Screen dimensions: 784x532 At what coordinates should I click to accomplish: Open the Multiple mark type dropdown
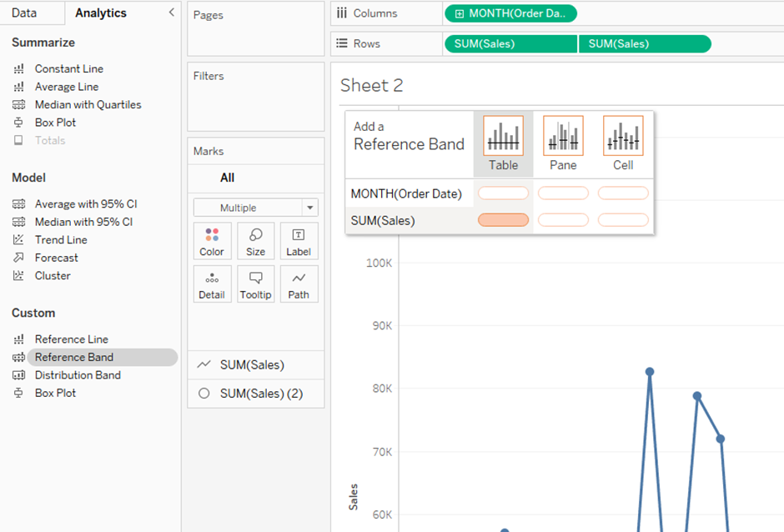pos(255,208)
